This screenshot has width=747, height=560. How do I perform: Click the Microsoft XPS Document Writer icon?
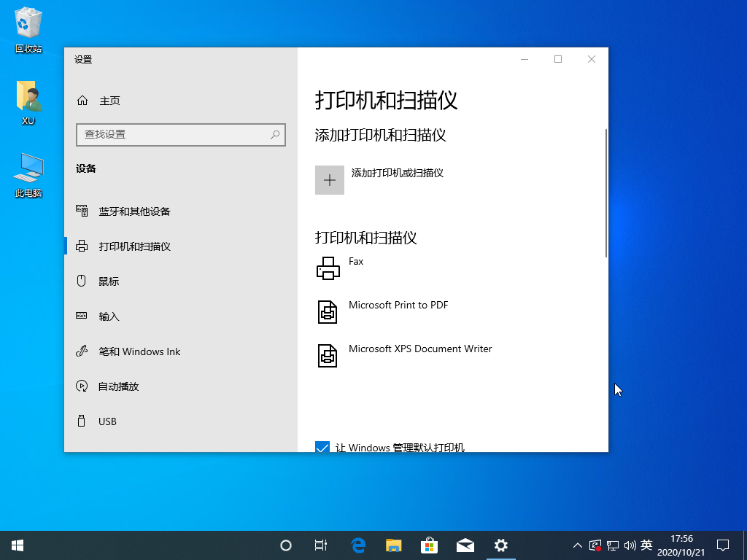click(328, 356)
